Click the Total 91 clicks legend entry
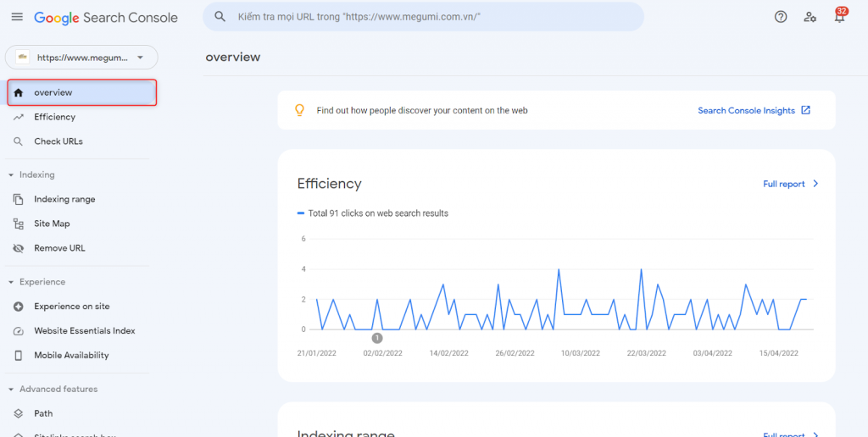 (x=373, y=213)
